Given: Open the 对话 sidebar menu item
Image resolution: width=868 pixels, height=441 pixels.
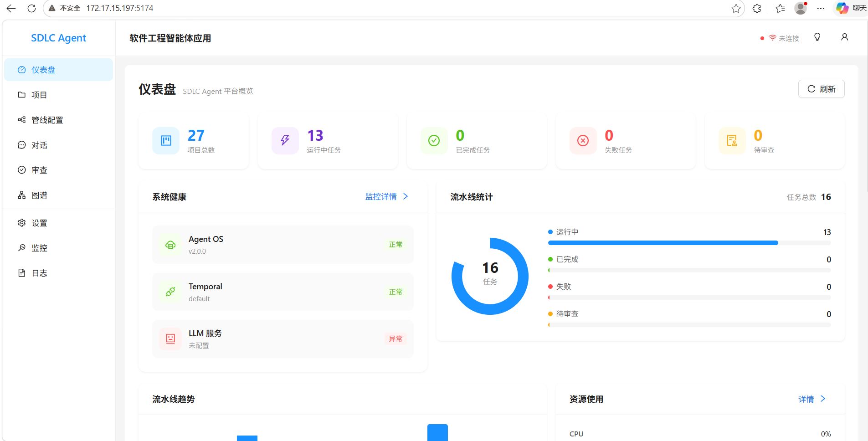Looking at the screenshot, I should coord(58,145).
